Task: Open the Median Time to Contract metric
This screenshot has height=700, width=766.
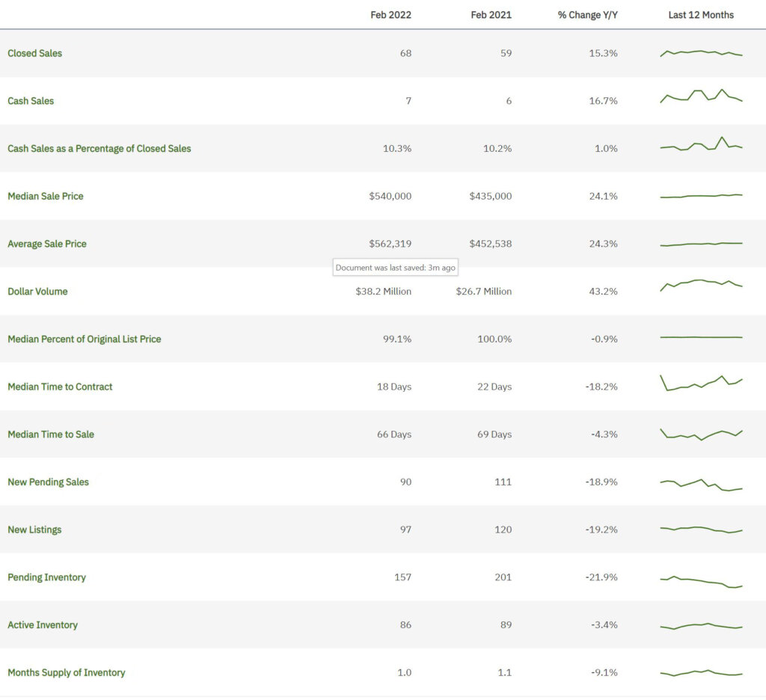Action: pos(60,387)
